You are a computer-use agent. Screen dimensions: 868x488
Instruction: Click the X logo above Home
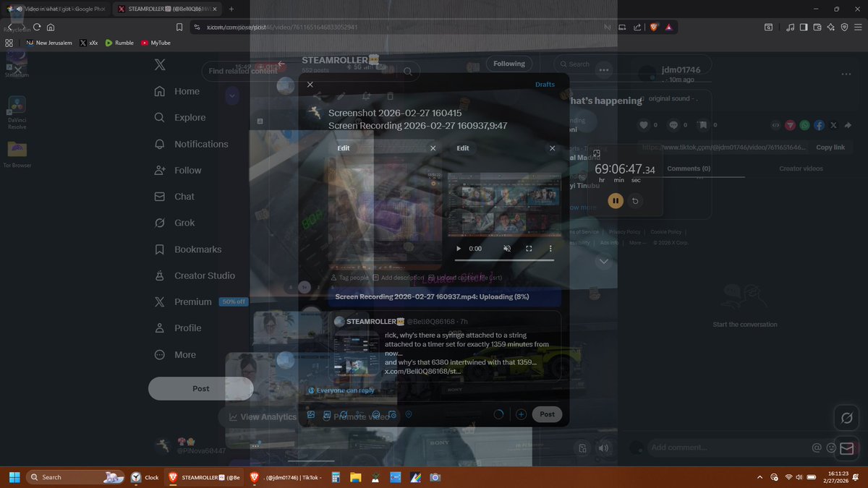(x=160, y=65)
